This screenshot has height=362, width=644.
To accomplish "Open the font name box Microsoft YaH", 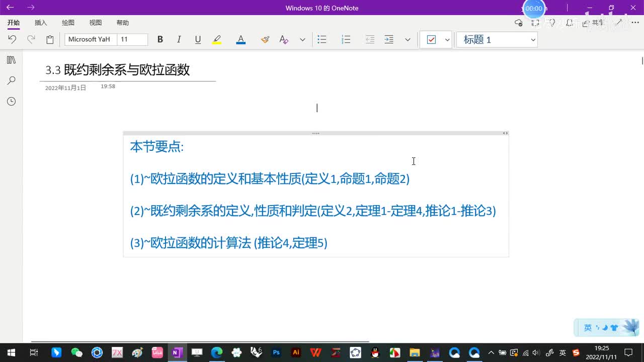I will (91, 39).
